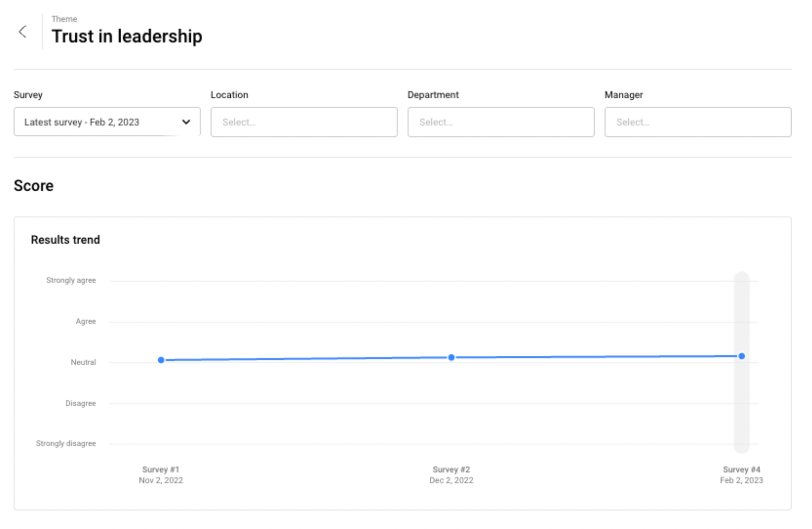Viewport: 812px width, 529px height.
Task: Click the Disagree axis label
Action: [x=80, y=403]
